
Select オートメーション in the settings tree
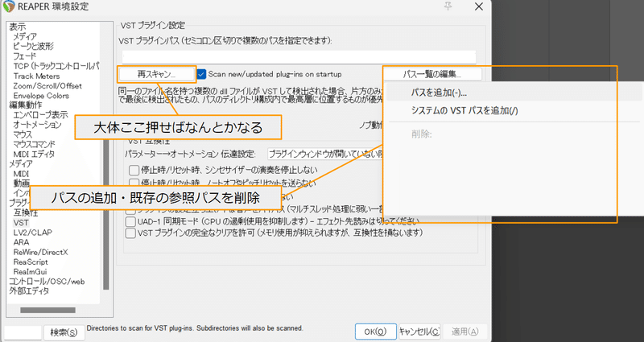[37, 125]
